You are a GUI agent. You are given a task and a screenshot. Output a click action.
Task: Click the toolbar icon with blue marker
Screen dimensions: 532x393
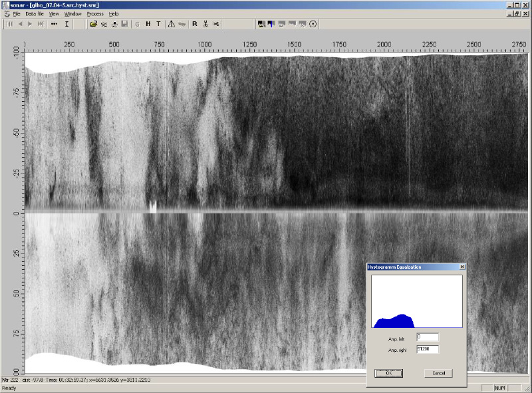[271, 24]
